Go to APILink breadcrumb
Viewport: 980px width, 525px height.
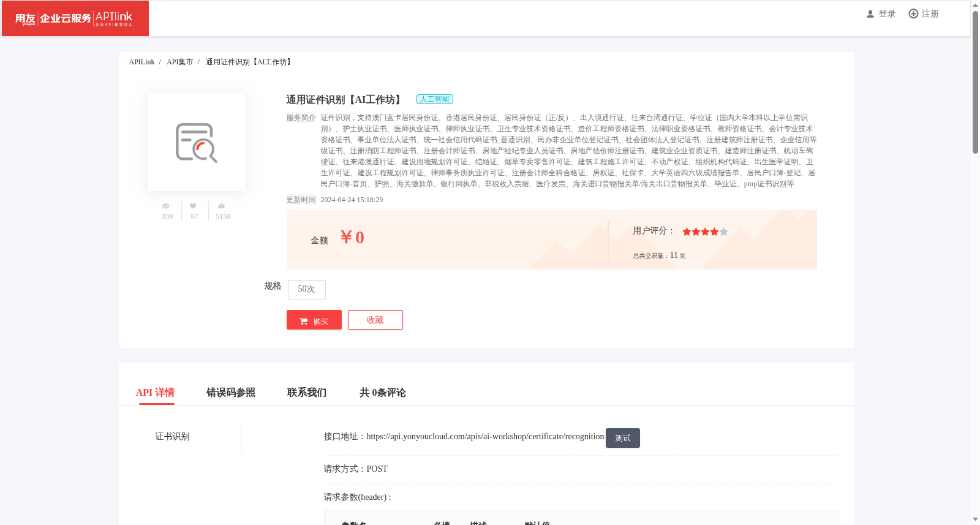141,62
